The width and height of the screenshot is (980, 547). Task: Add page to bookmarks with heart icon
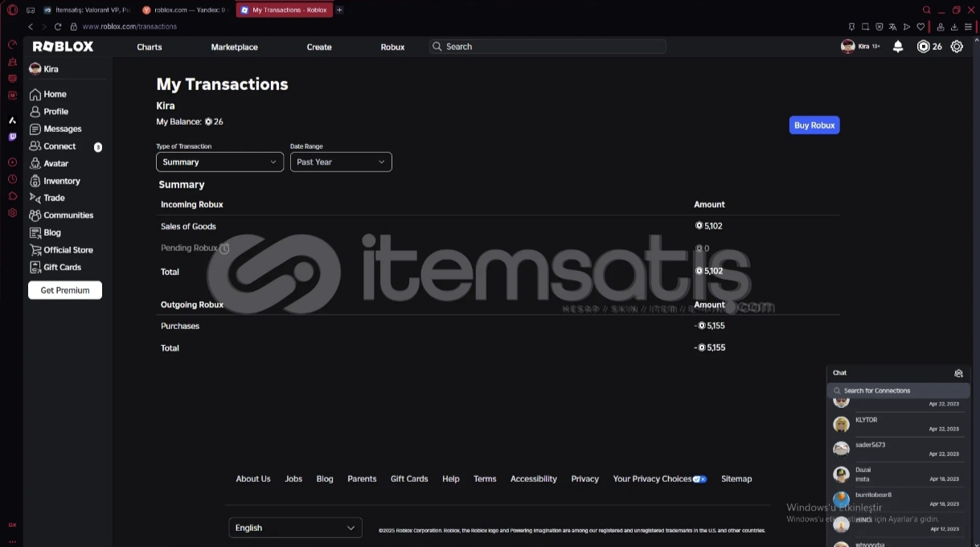[x=921, y=27]
